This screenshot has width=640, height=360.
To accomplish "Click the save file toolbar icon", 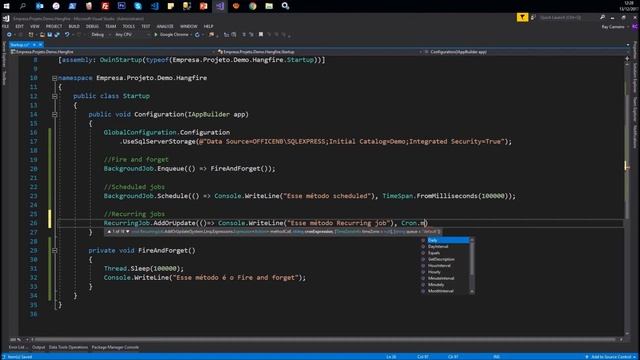I will 50,35.
